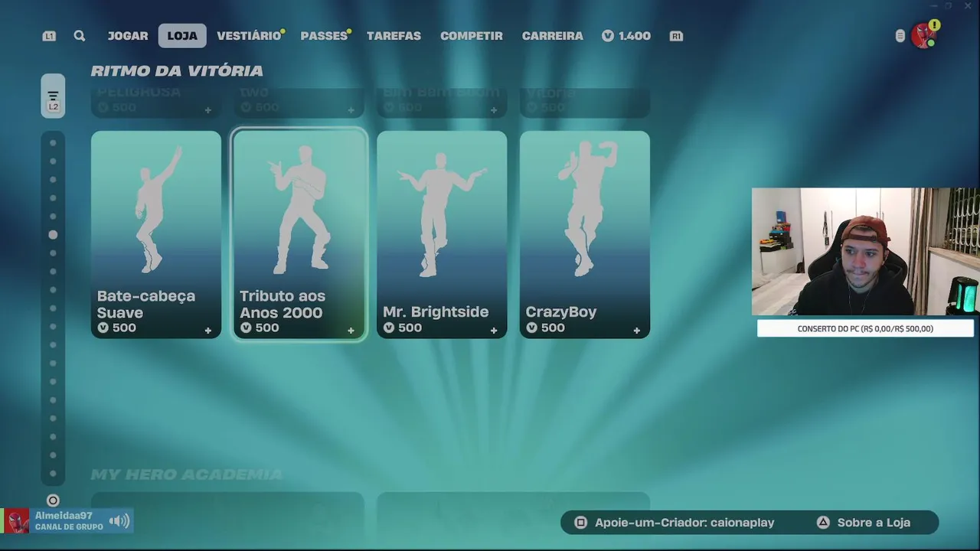The width and height of the screenshot is (980, 551).
Task: Click plus icon on Bate-cabeça Suave card
Action: (x=207, y=331)
